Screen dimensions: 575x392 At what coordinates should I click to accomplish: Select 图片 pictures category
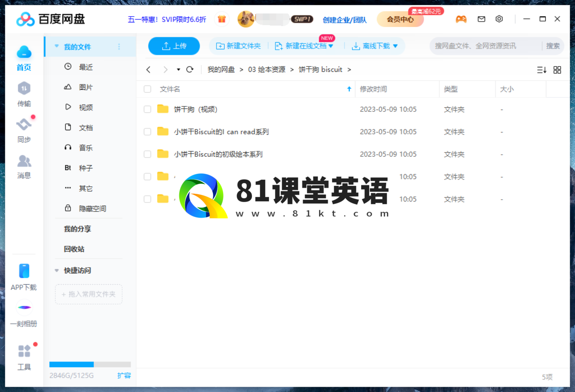[x=86, y=87]
